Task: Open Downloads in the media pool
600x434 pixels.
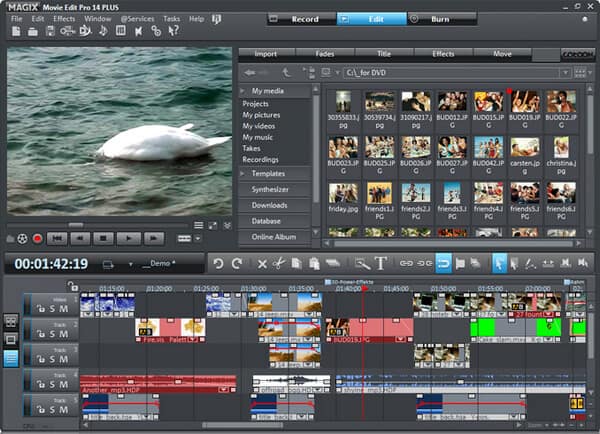Action: click(274, 206)
